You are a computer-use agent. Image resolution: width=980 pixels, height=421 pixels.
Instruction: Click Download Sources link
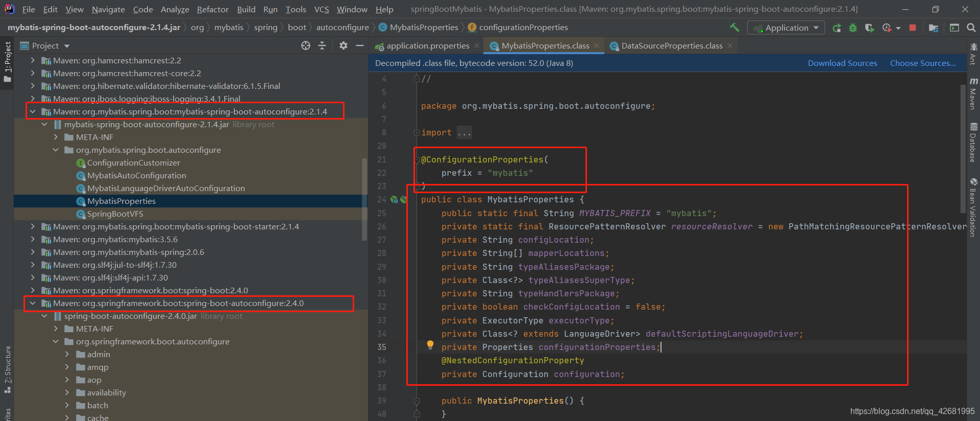(x=842, y=63)
